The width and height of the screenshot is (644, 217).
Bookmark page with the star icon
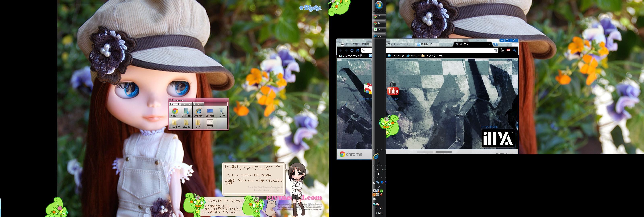point(496,50)
